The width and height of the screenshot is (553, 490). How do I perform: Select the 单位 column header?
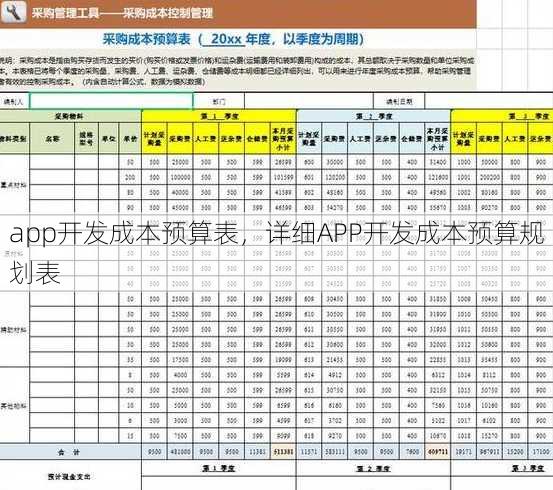109,139
